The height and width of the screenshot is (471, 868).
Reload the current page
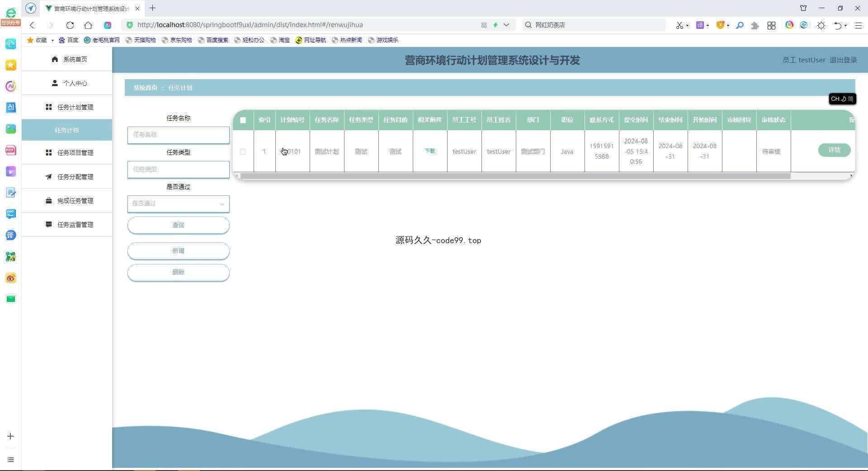pyautogui.click(x=70, y=25)
